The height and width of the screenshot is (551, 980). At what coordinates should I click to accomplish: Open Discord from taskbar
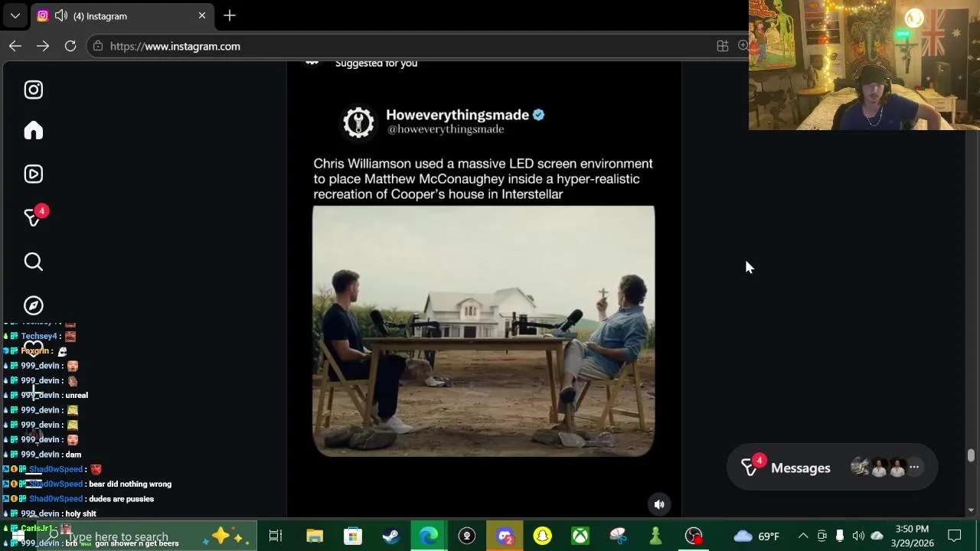[505, 536]
